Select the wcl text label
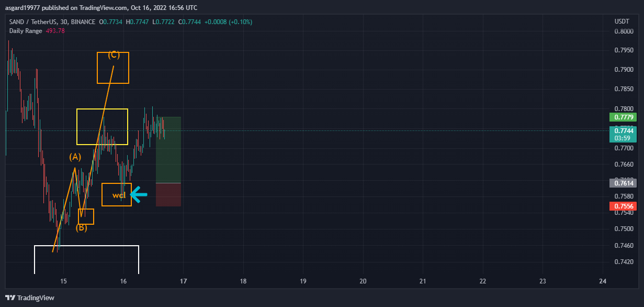 pyautogui.click(x=119, y=195)
